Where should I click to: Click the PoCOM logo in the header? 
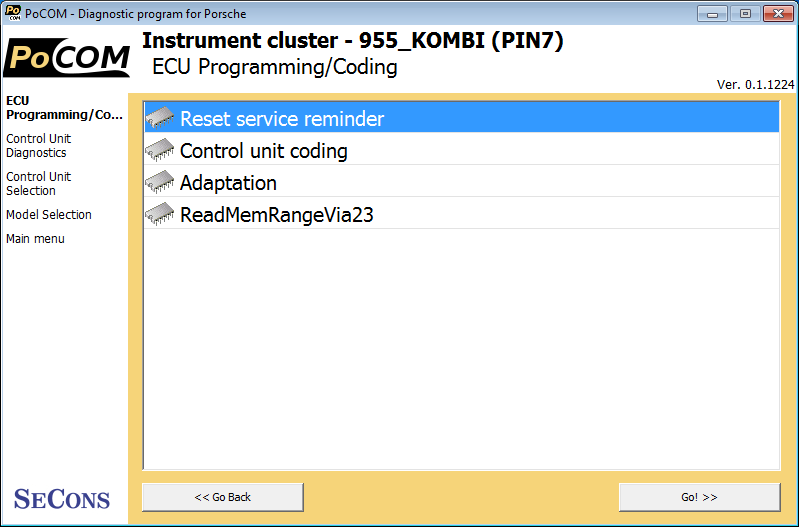68,58
